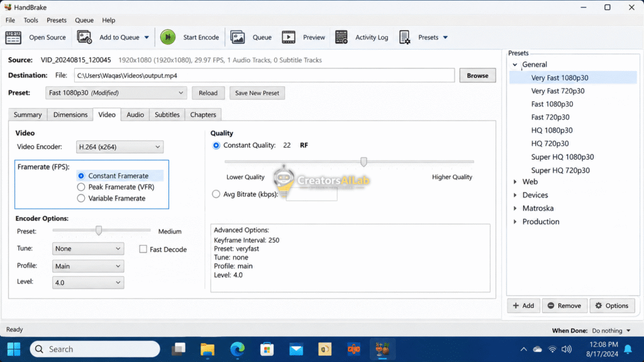
Task: Switch to the Summary tab
Action: (28, 114)
